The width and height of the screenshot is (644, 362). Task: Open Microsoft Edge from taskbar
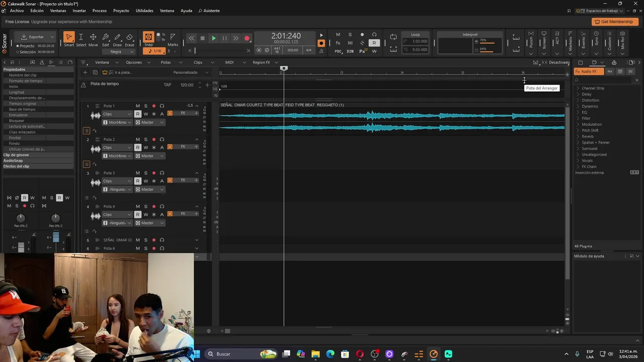[x=330, y=354]
